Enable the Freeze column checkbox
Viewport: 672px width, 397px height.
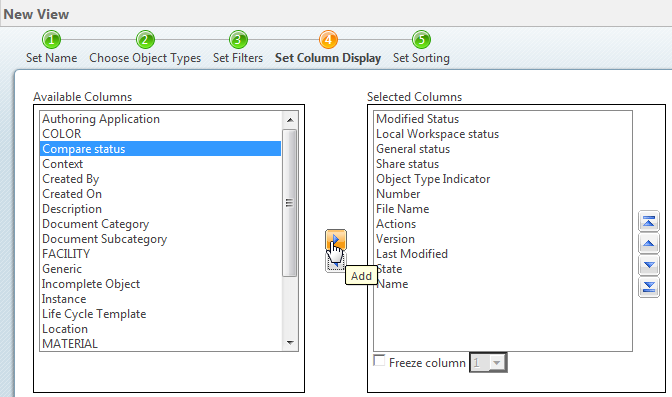[379, 361]
